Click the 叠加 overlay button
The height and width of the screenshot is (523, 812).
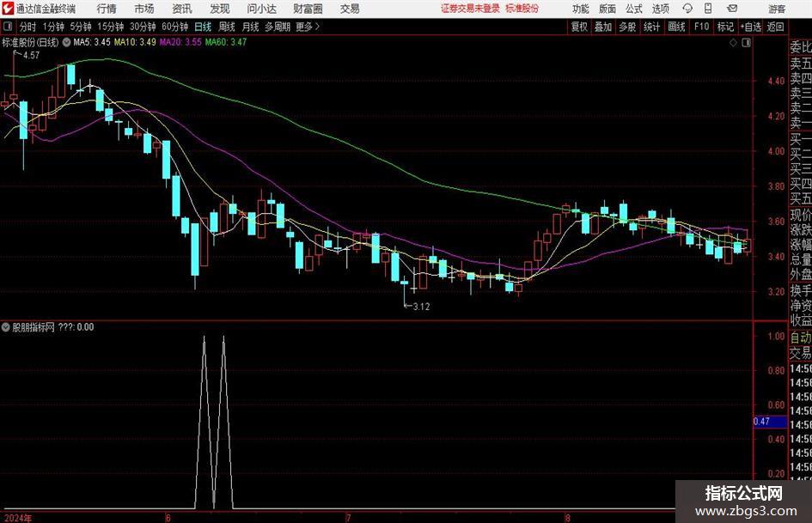603,27
